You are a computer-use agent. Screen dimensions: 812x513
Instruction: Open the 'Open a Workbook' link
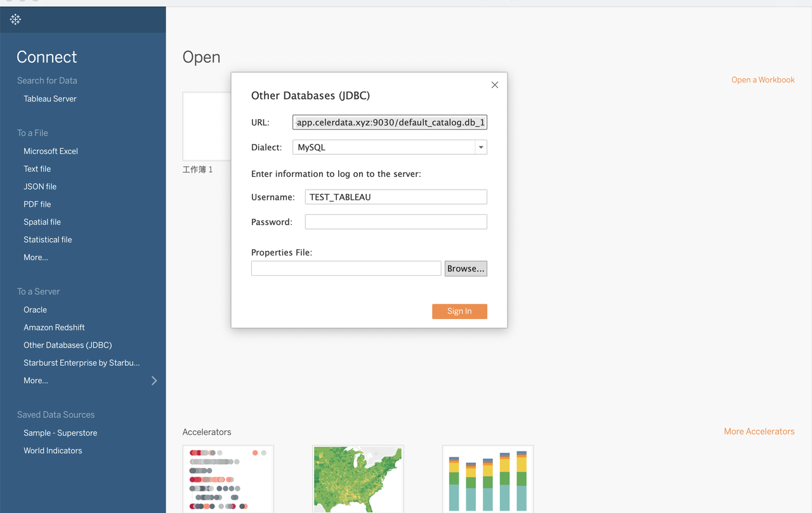point(763,80)
